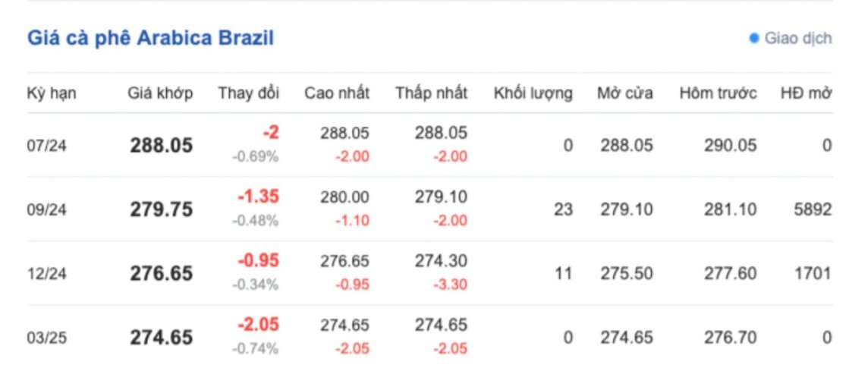Click the Giao dịch legend label
Viewport: 868px width, 368px height.
point(797,38)
